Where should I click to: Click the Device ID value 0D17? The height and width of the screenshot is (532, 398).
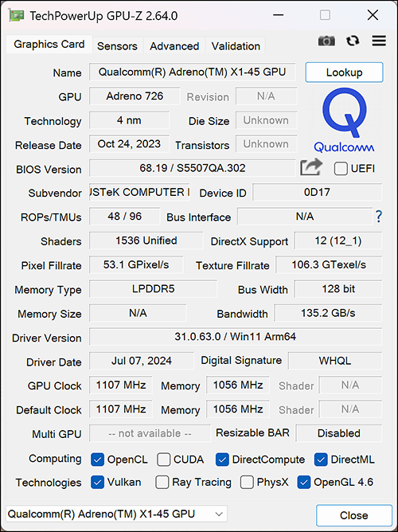coord(317,192)
